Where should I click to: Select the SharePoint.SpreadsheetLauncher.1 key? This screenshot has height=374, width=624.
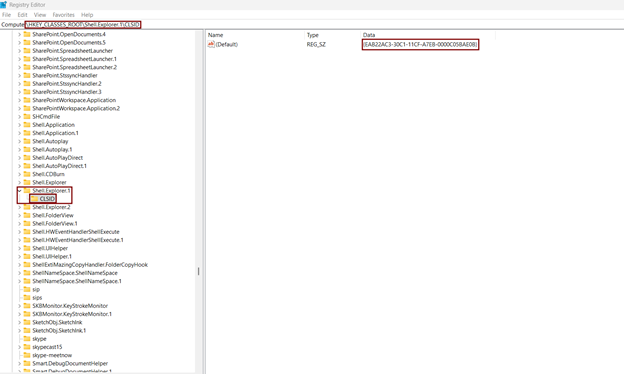coord(74,59)
